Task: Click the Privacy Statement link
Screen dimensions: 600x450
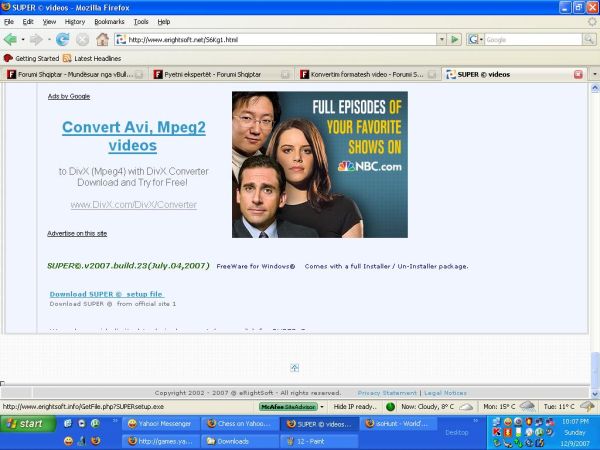Action: coord(387,393)
